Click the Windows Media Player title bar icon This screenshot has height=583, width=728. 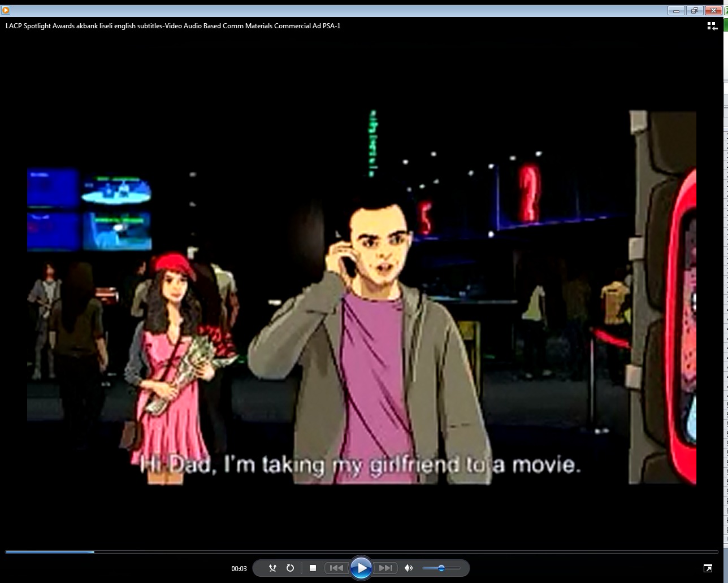point(6,10)
